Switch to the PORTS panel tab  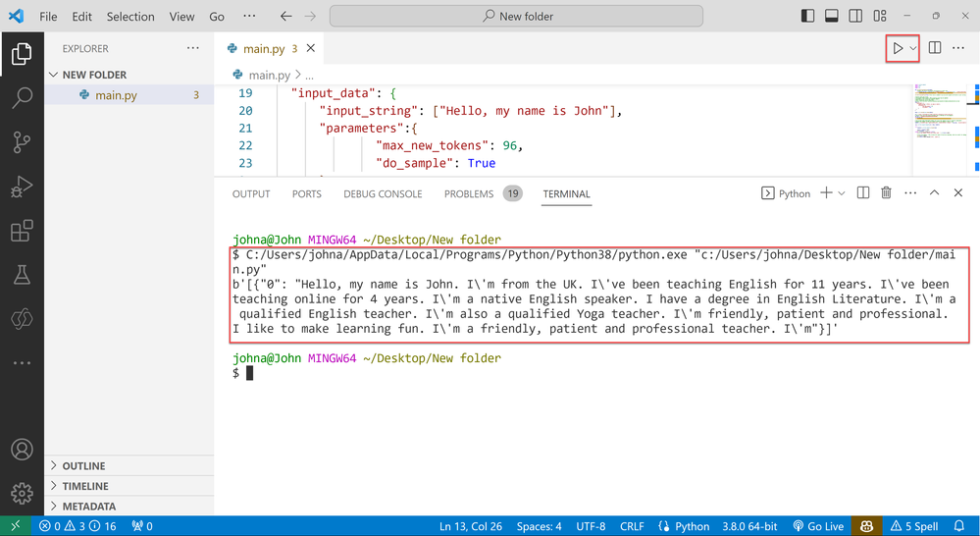tap(306, 194)
